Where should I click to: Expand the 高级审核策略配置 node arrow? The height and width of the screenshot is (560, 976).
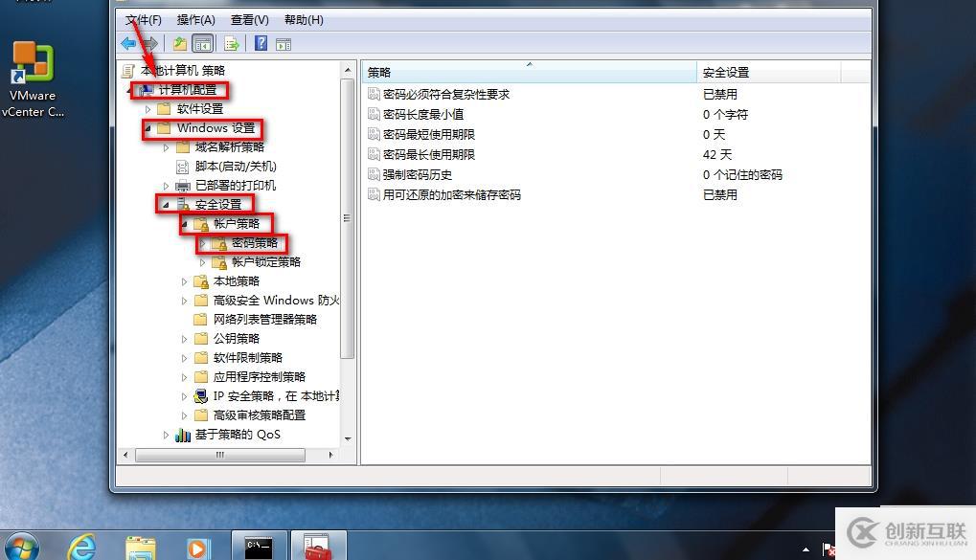pos(184,415)
